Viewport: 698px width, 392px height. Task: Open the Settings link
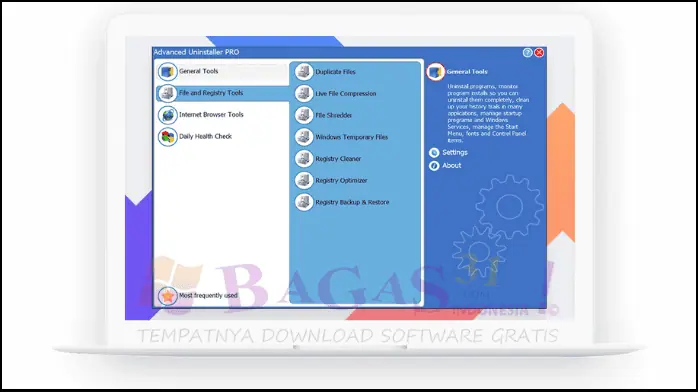pos(455,153)
